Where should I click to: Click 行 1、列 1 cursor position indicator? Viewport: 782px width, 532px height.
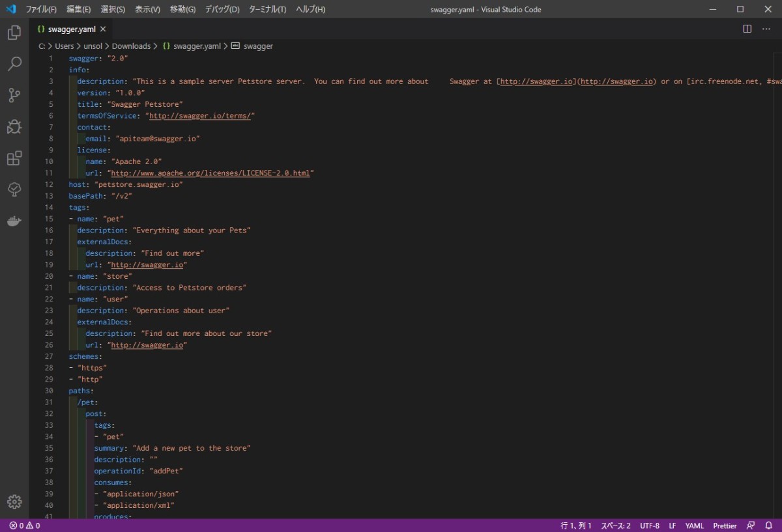(576, 525)
